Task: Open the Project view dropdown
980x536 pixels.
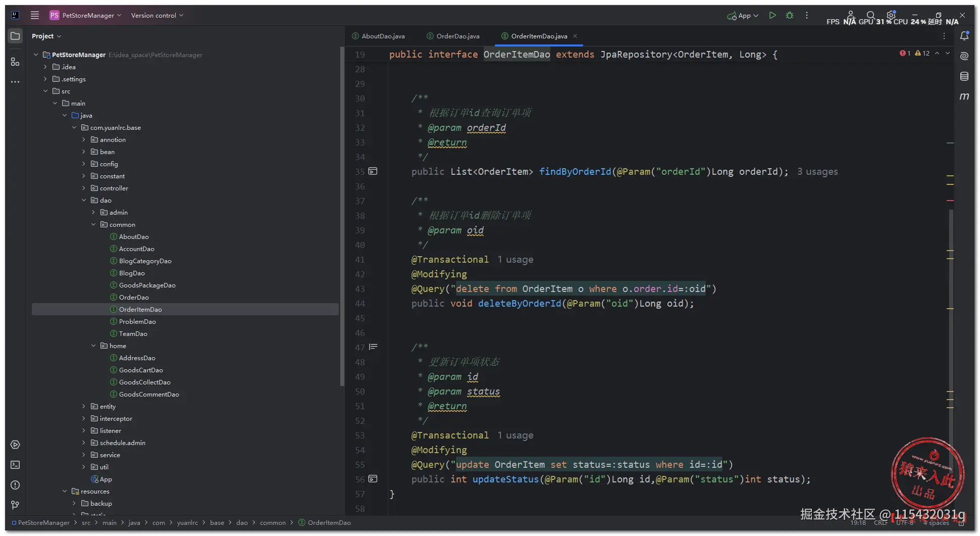Action: 46,36
